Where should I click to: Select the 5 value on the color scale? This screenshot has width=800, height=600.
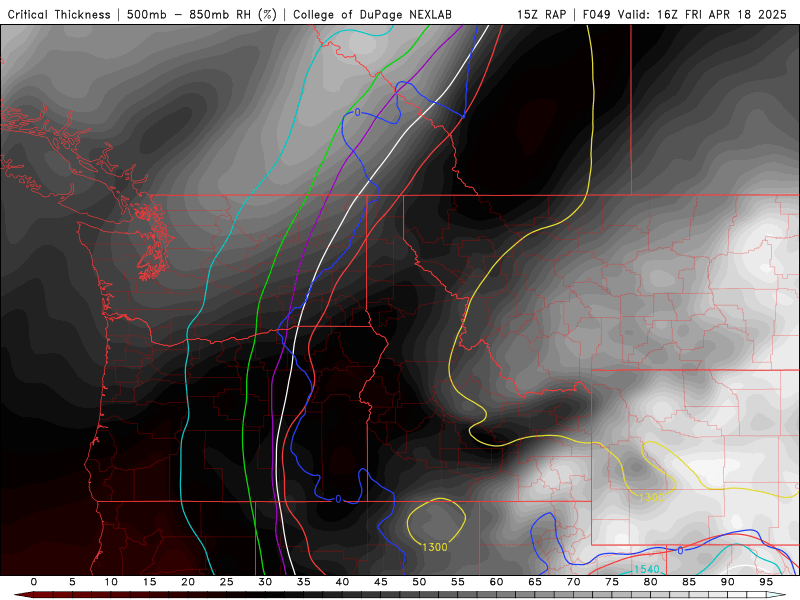point(72,582)
